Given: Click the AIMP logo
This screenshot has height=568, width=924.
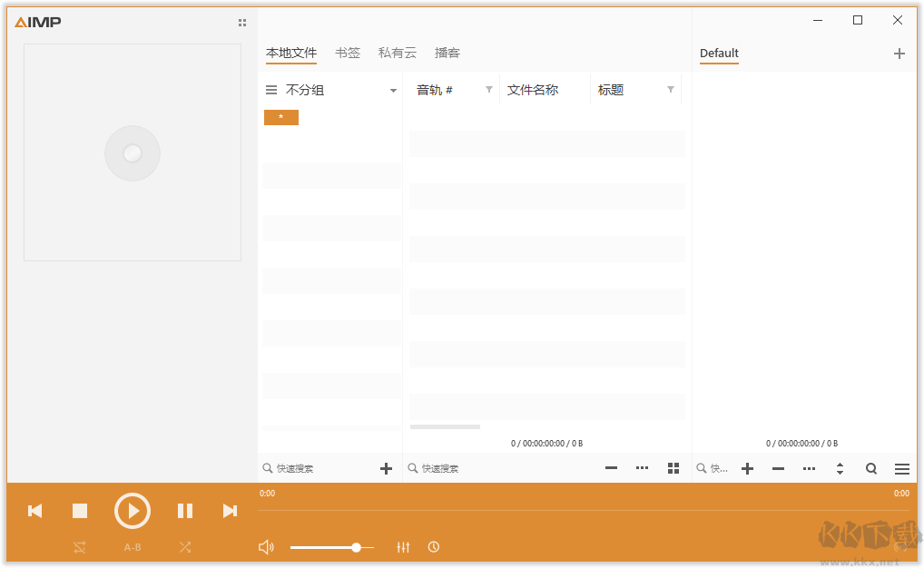Looking at the screenshot, I should click(38, 23).
